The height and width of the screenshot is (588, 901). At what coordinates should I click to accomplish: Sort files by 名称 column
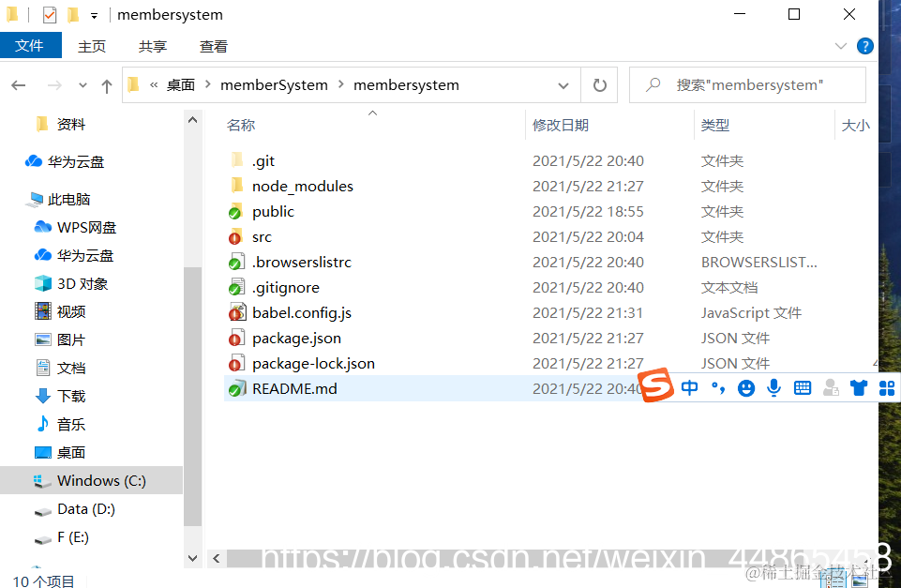(241, 126)
